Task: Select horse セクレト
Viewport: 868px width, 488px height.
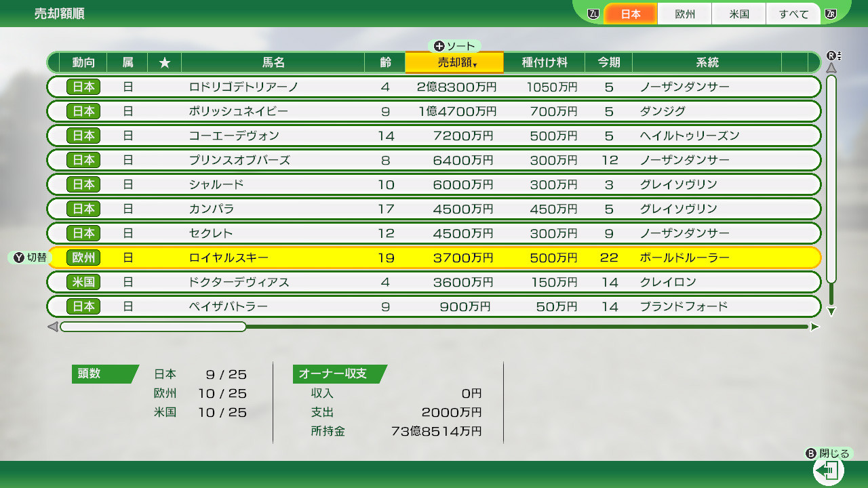Action: click(x=434, y=233)
